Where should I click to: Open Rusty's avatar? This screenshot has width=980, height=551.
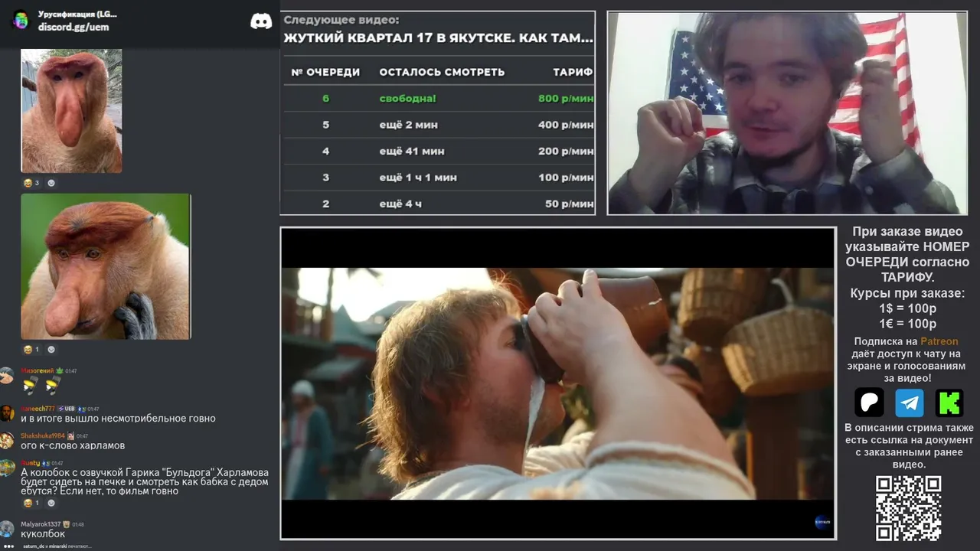tap(7, 468)
